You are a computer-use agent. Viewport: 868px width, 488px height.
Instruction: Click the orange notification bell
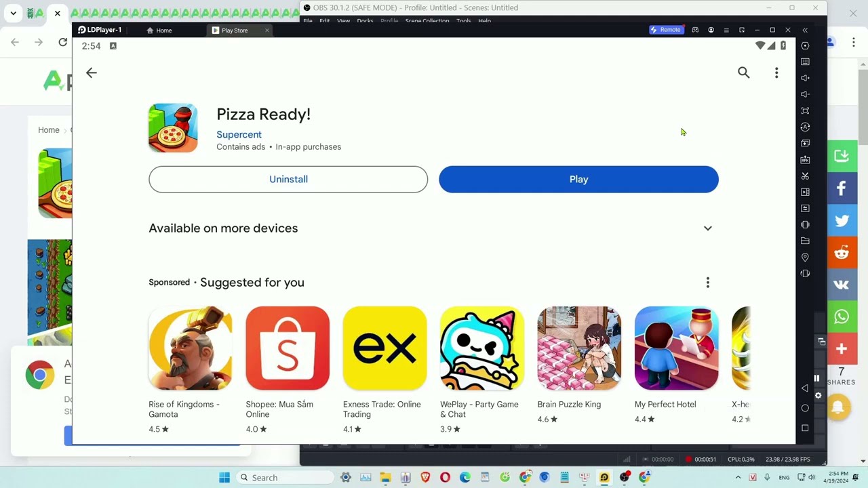coord(838,407)
